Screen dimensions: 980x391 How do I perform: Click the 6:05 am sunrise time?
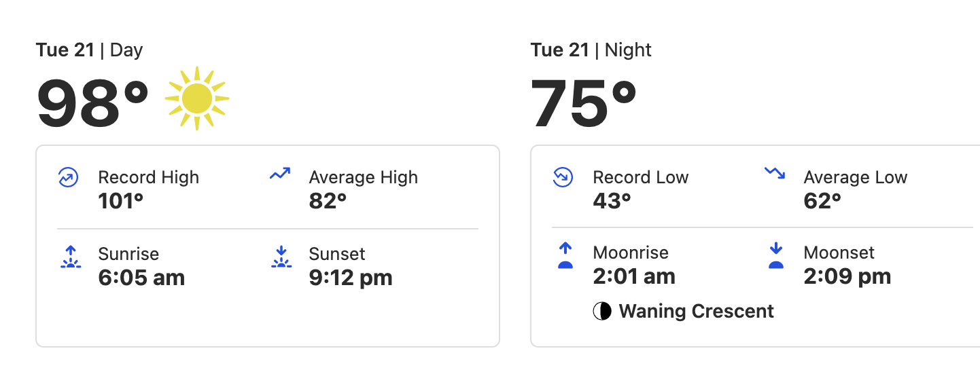pyautogui.click(x=141, y=278)
